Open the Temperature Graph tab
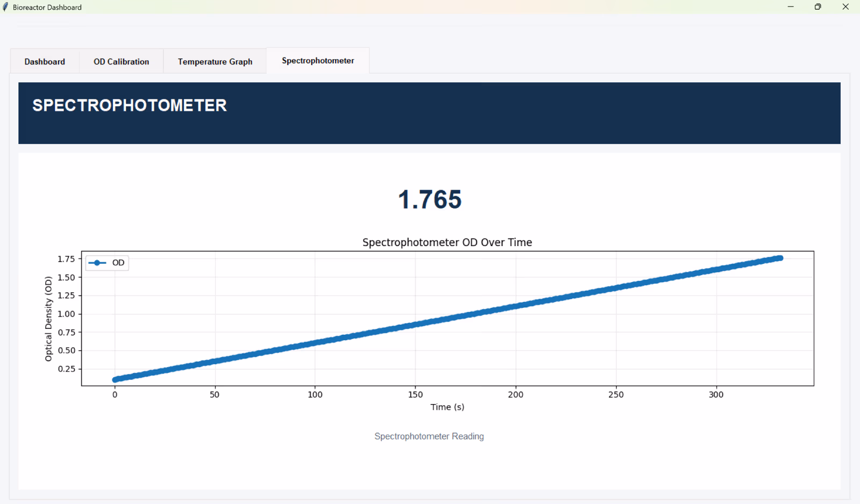The width and height of the screenshot is (860, 504). click(x=215, y=62)
